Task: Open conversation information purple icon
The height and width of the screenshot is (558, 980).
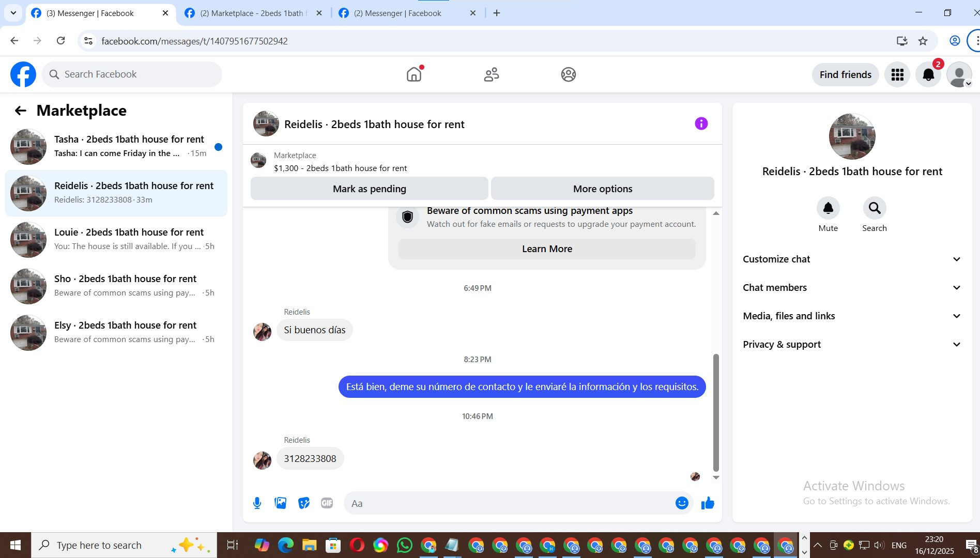Action: pyautogui.click(x=701, y=123)
